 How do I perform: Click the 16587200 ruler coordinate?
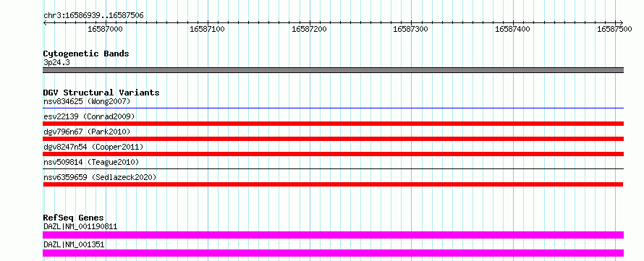[309, 29]
